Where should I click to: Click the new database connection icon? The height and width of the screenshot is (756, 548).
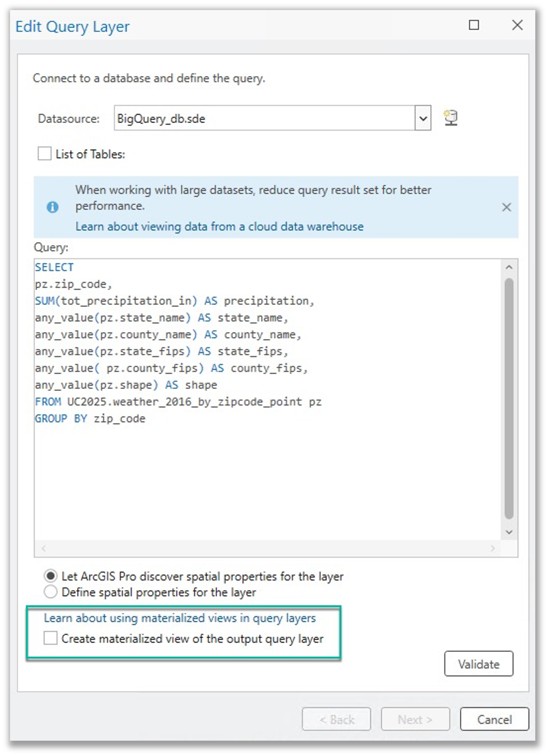451,118
